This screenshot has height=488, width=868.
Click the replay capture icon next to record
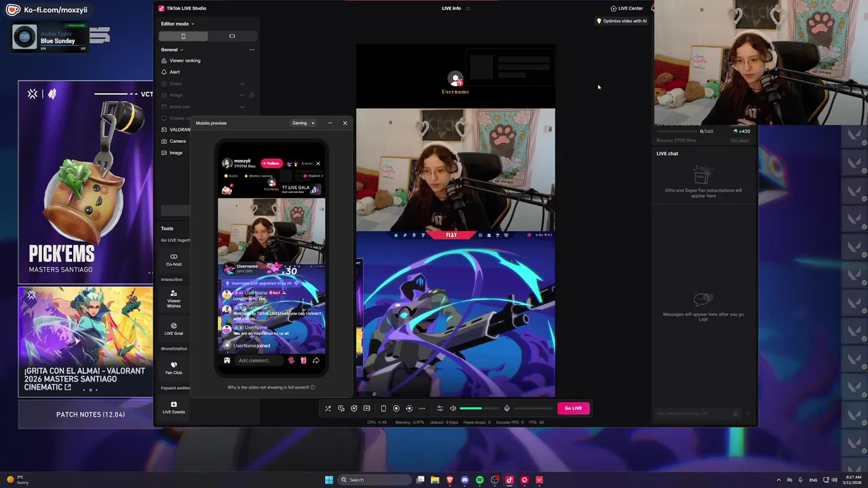409,408
